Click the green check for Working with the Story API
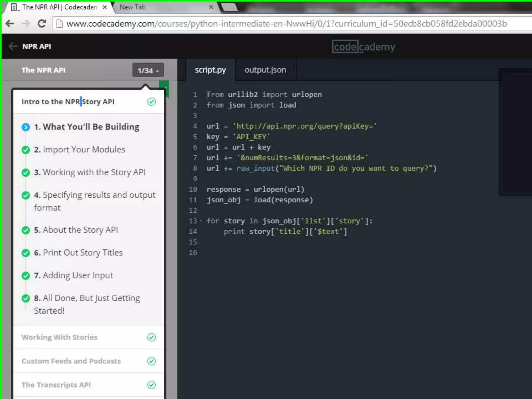Screen dimensions: 532x399 tap(25, 172)
